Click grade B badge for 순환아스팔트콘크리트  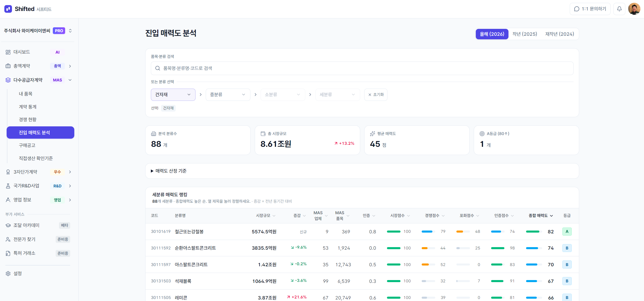click(567, 248)
